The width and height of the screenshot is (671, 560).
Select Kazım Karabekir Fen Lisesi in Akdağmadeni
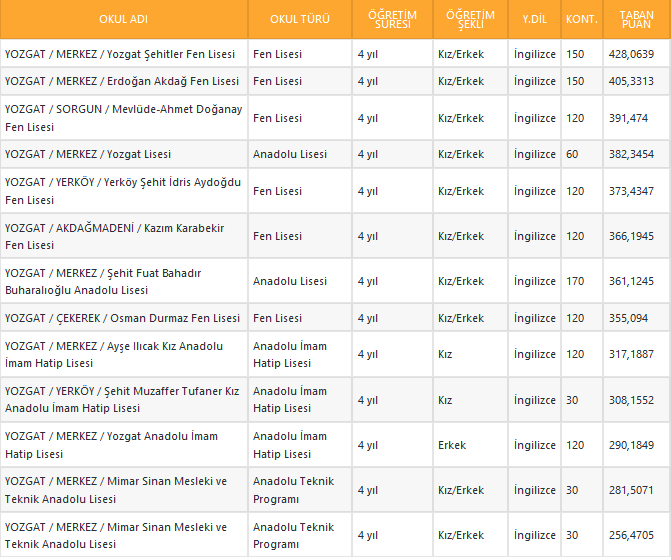[x=114, y=236]
